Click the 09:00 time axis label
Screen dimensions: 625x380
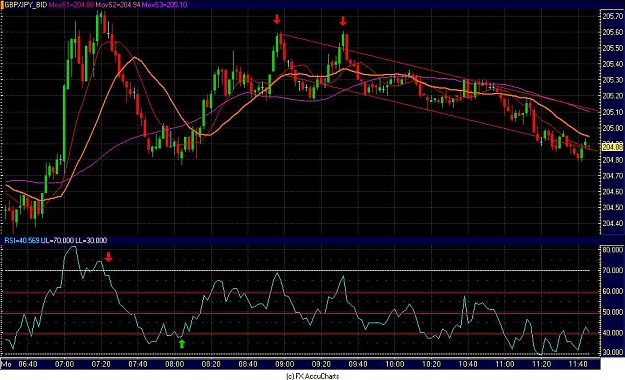pos(285,364)
